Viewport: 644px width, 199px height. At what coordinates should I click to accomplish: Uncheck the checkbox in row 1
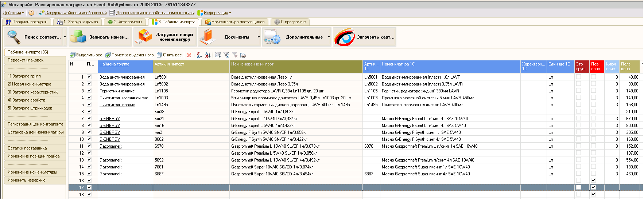pos(89,77)
